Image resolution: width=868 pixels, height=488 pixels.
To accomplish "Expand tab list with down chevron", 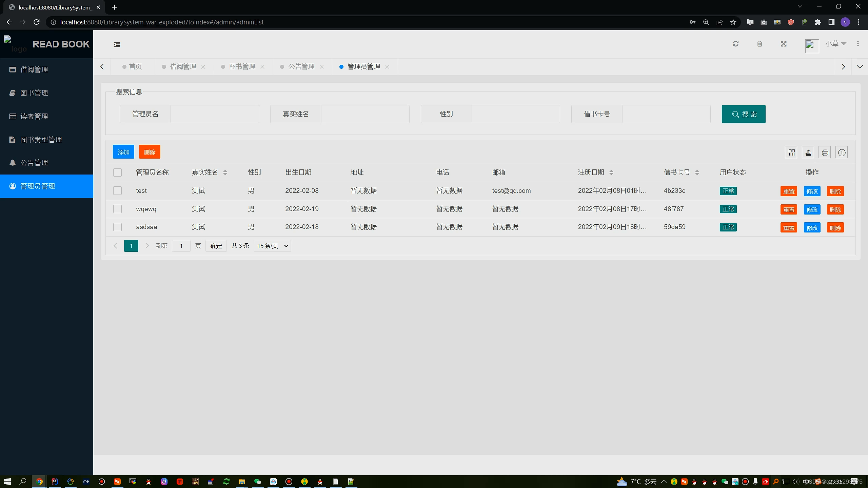I will click(x=860, y=67).
